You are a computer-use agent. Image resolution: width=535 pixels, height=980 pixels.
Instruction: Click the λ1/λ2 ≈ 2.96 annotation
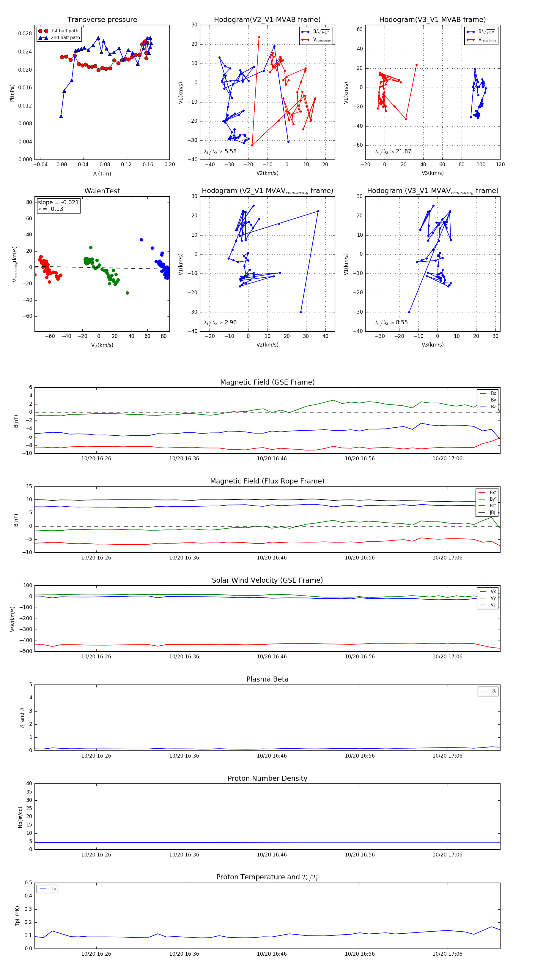(220, 323)
